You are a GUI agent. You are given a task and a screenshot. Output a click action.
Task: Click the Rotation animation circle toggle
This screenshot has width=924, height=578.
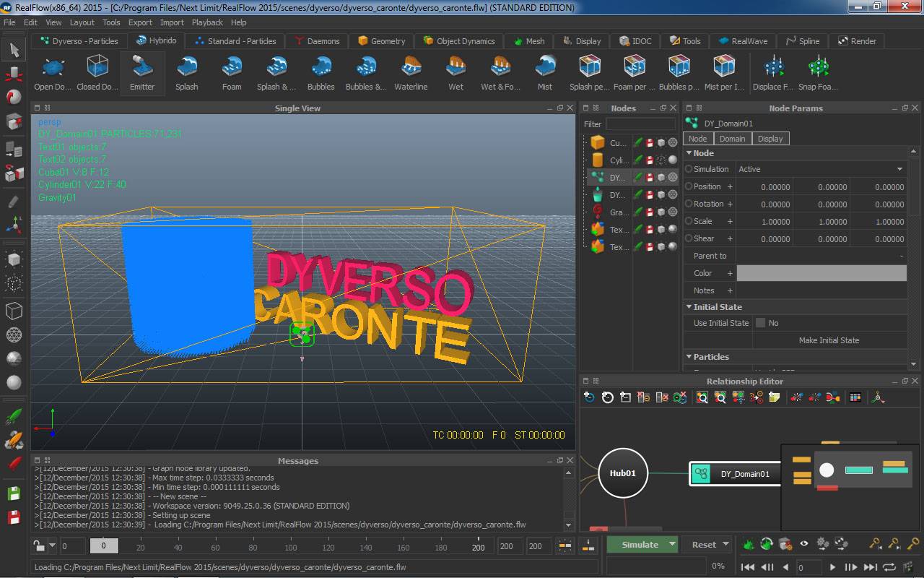click(x=689, y=204)
